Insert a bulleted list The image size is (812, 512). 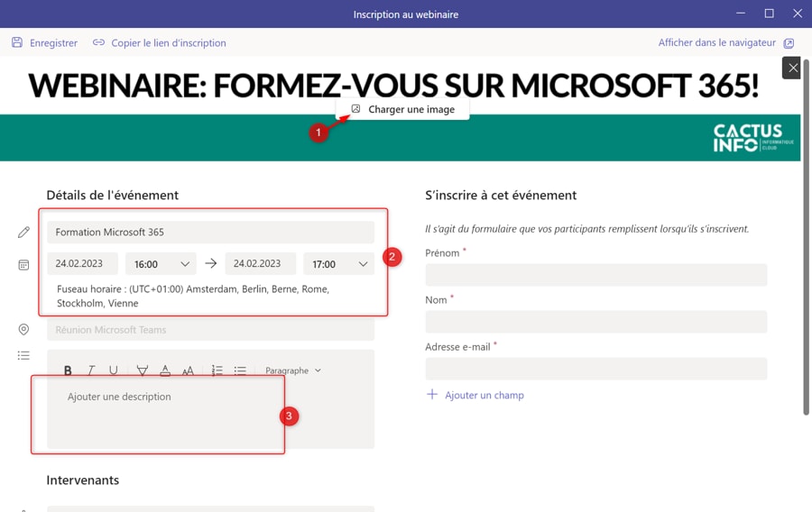click(240, 370)
